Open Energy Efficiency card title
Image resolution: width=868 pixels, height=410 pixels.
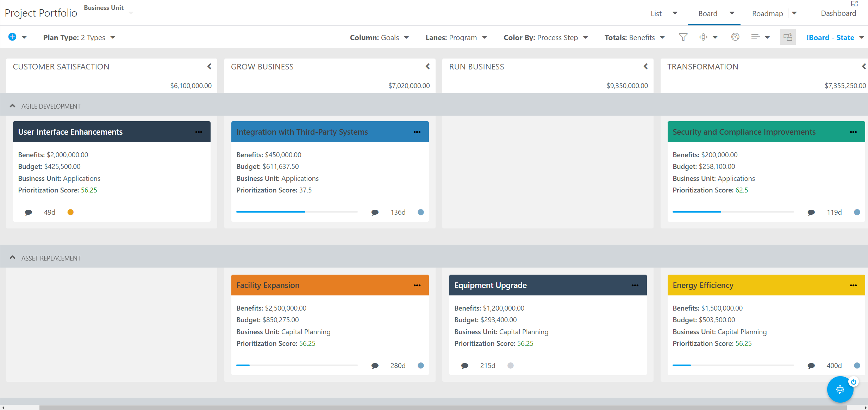pyautogui.click(x=703, y=285)
